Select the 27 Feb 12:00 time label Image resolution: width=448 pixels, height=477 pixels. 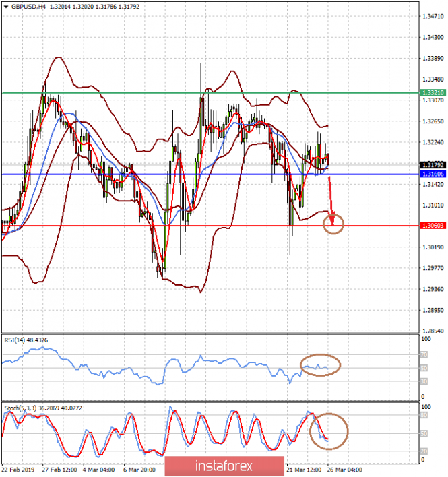pos(59,470)
